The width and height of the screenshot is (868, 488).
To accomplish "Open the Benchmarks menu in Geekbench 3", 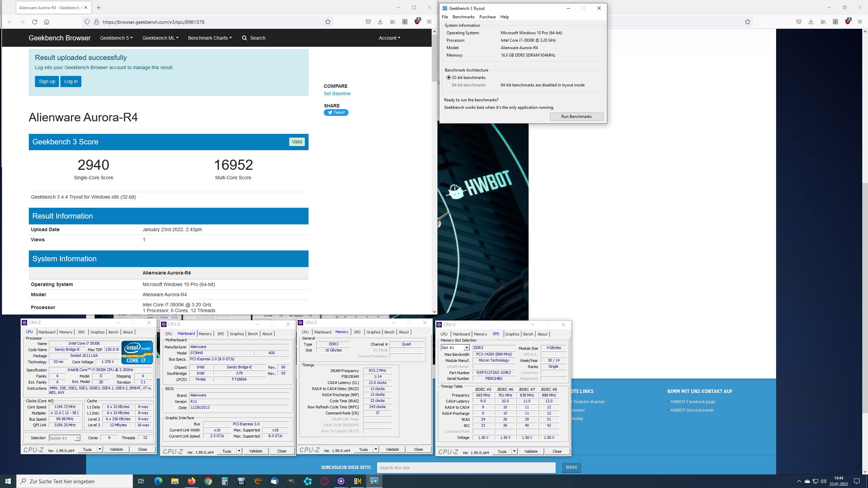I will tap(463, 17).
